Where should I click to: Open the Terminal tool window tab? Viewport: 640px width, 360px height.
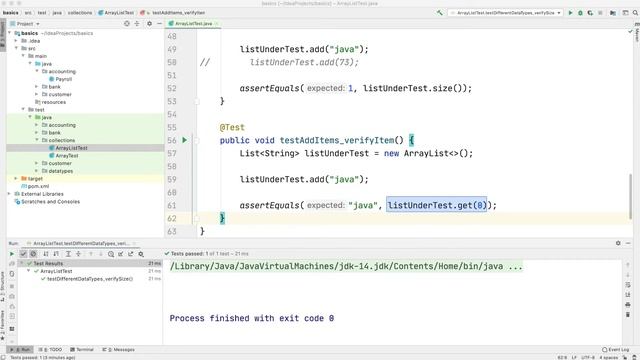click(82, 350)
